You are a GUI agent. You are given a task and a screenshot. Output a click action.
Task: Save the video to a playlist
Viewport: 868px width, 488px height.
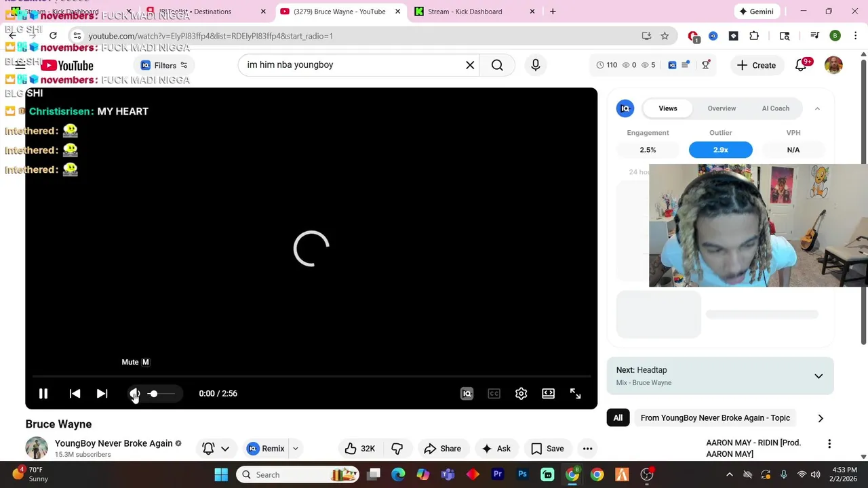coord(547,448)
